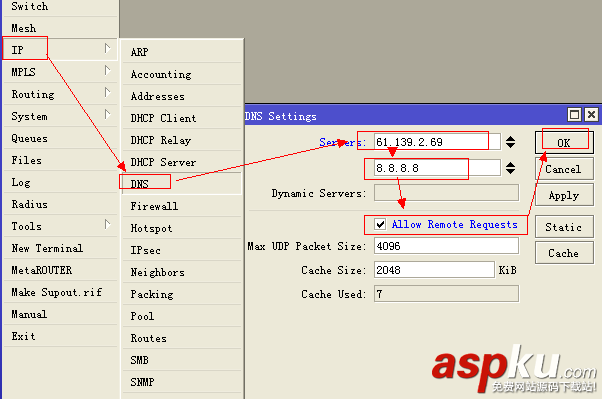Expand the MPLS submenu arrow
This screenshot has width=602, height=399.
coord(108,70)
